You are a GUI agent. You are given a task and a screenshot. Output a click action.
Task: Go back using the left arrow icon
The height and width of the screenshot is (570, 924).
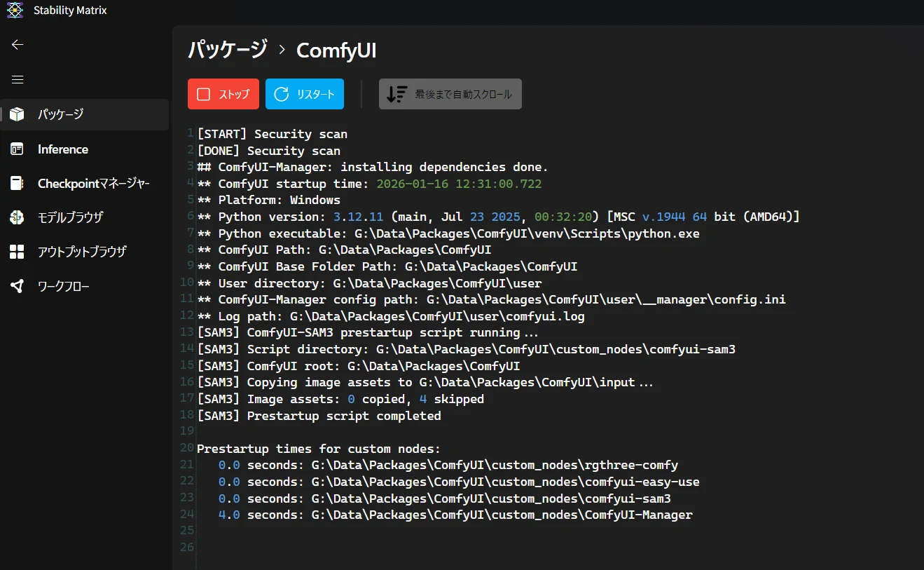pyautogui.click(x=18, y=45)
